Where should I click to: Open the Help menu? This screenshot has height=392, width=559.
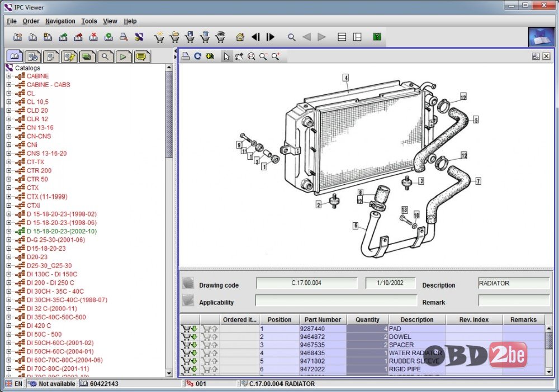(130, 21)
